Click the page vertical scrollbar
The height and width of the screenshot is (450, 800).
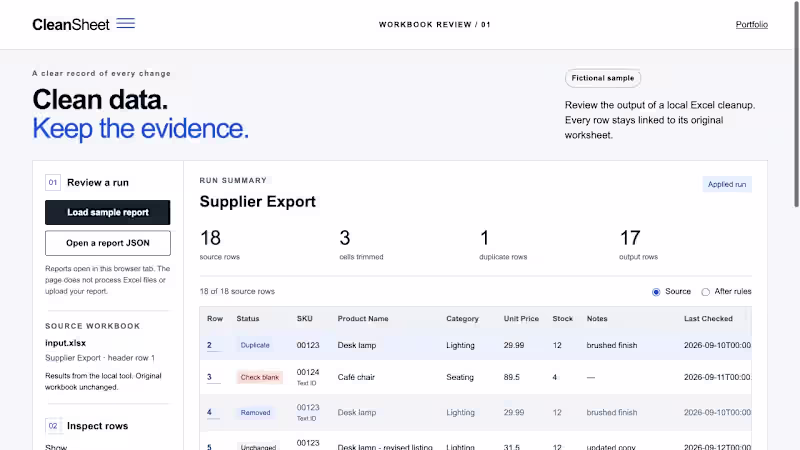pos(796,104)
